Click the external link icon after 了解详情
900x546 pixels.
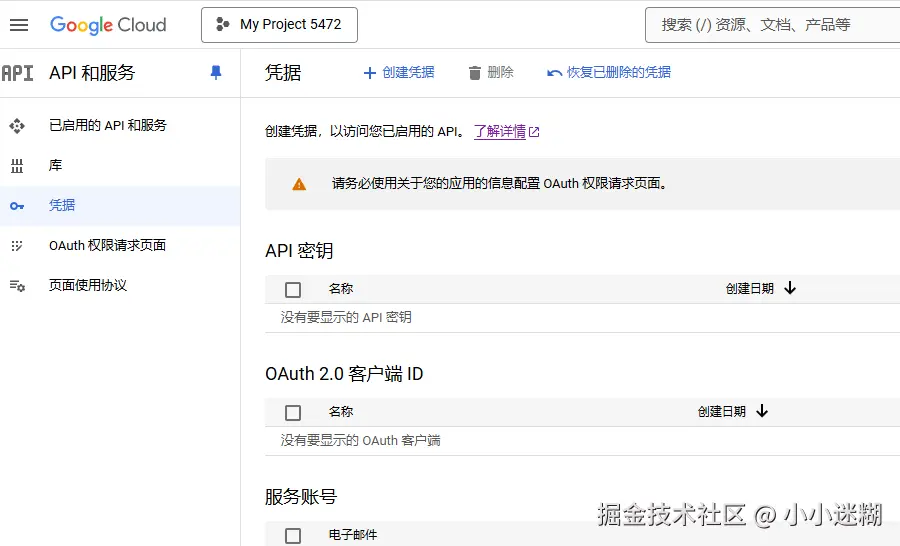coord(534,132)
